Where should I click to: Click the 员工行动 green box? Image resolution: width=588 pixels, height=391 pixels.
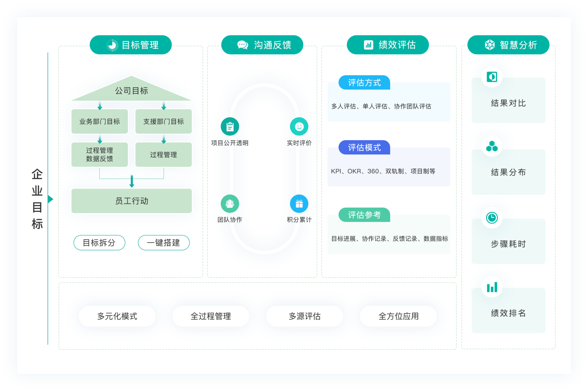click(131, 201)
